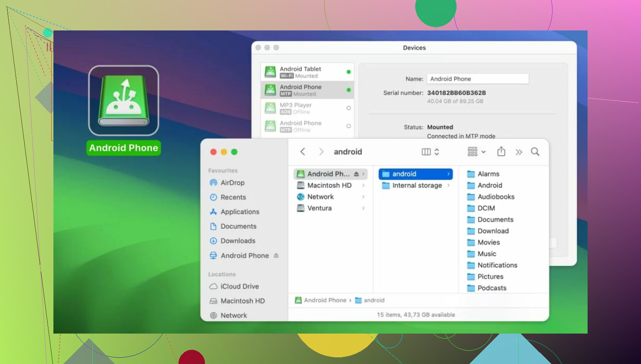Select the Internal storage folder
The height and width of the screenshot is (364, 641).
[x=416, y=186]
